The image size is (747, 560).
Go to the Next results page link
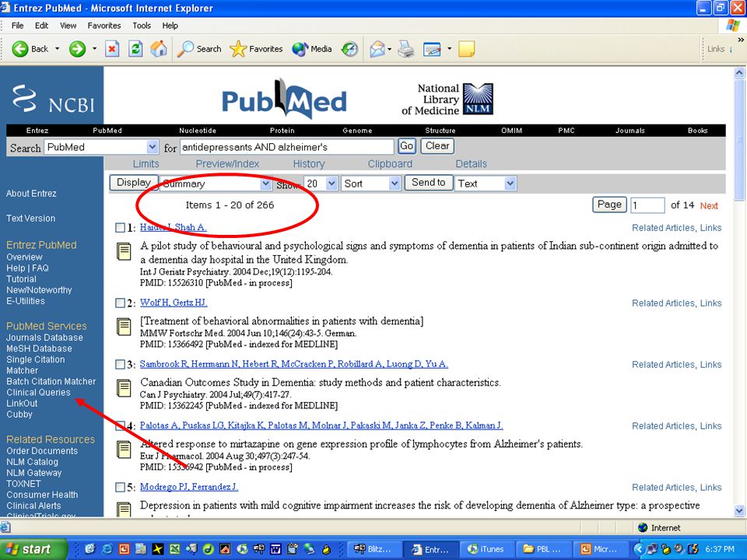pos(708,205)
